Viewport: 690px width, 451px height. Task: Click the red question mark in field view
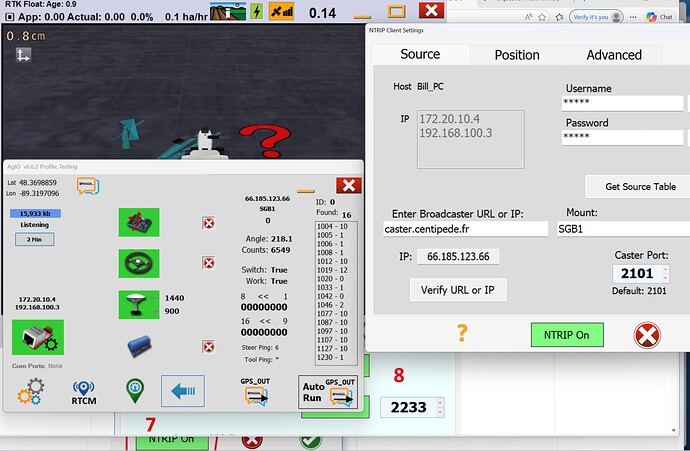265,140
